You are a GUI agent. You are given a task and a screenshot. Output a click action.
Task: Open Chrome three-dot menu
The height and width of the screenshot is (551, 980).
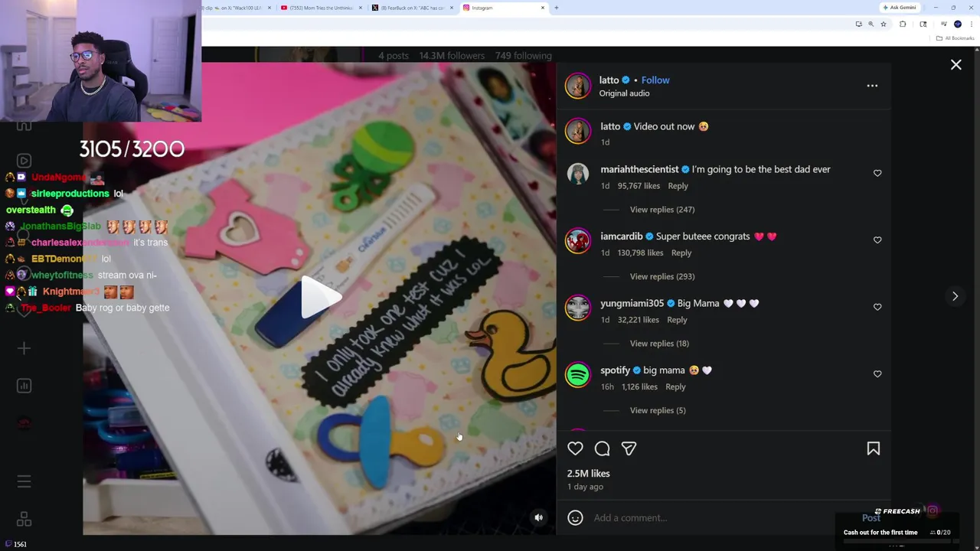971,24
